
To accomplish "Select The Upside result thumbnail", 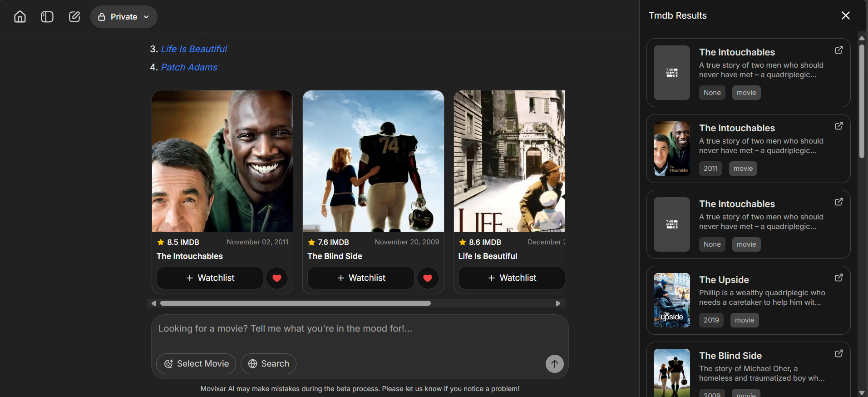I will (672, 300).
